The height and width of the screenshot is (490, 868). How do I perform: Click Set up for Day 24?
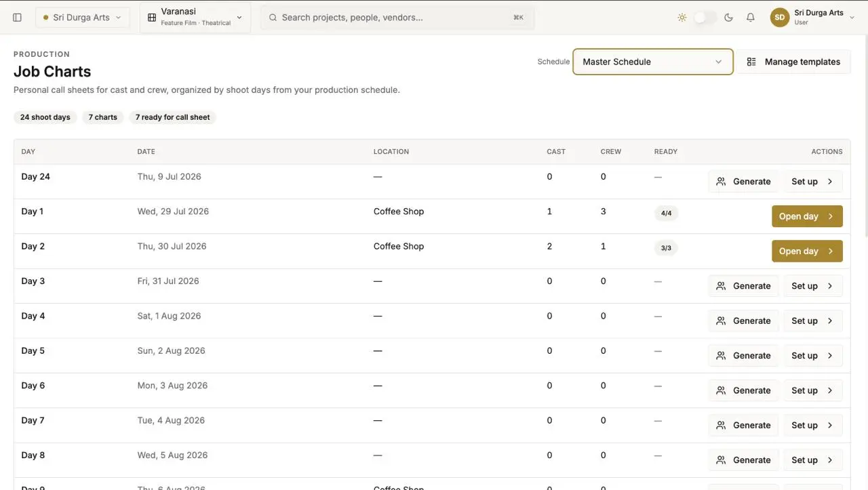(813, 182)
